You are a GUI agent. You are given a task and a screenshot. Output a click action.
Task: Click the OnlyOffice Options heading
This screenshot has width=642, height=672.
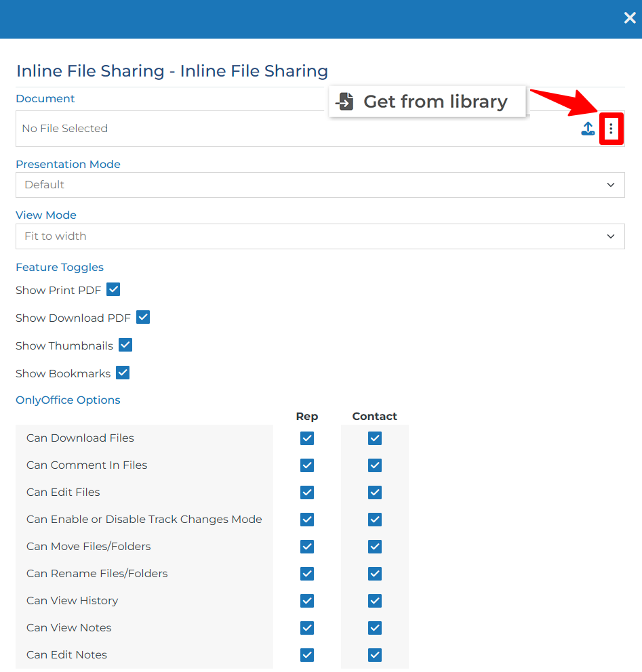[x=68, y=400]
